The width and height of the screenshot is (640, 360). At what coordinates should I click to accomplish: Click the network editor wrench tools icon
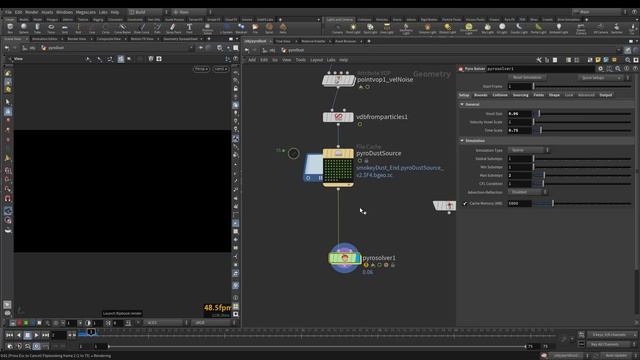539,60
